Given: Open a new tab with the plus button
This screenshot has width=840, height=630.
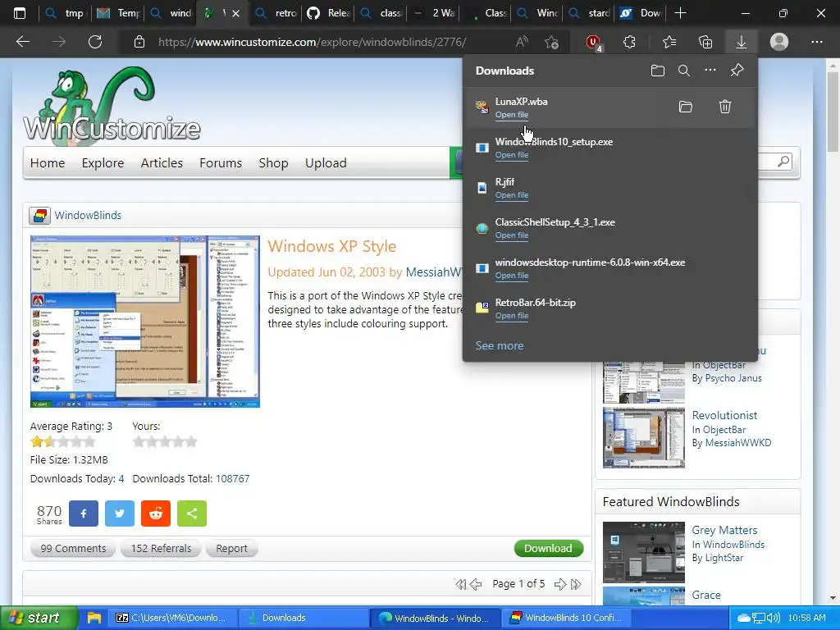Looking at the screenshot, I should coord(680,13).
